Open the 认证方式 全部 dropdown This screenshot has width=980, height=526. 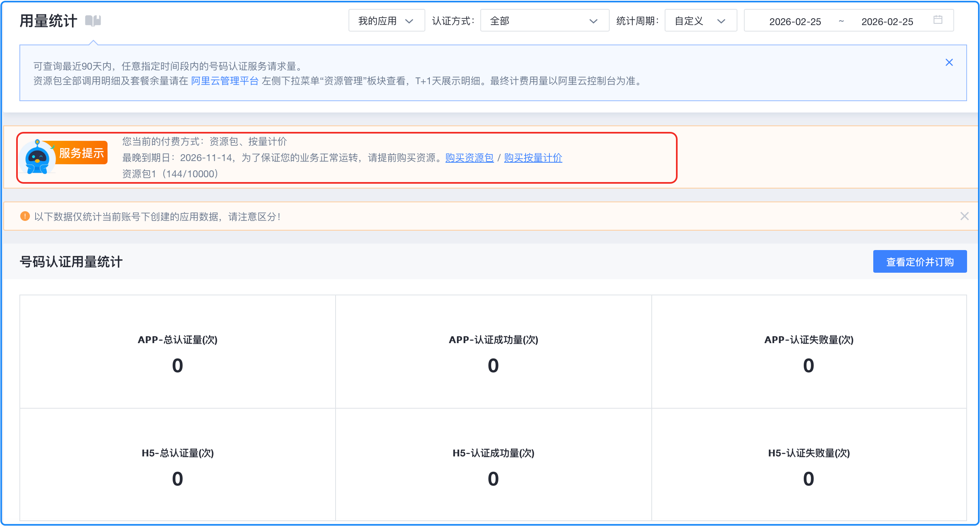(x=544, y=21)
